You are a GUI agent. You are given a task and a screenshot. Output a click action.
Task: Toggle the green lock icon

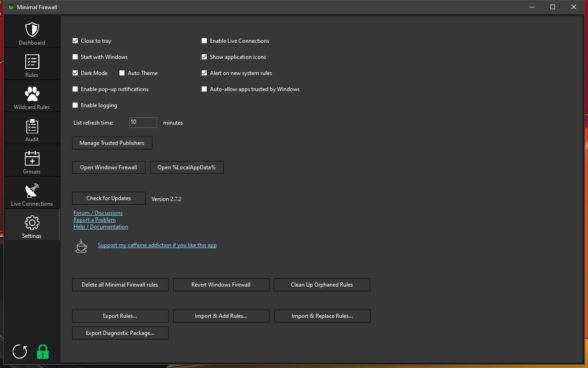[43, 351]
